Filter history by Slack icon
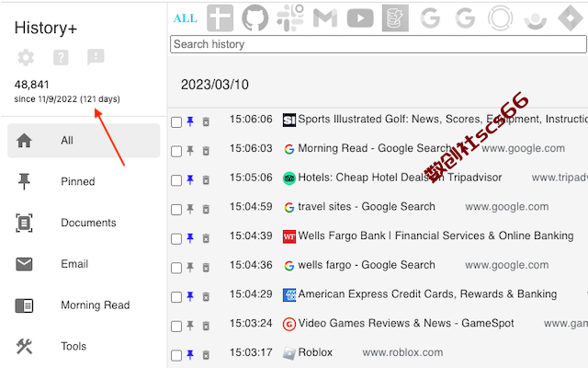 (290, 18)
